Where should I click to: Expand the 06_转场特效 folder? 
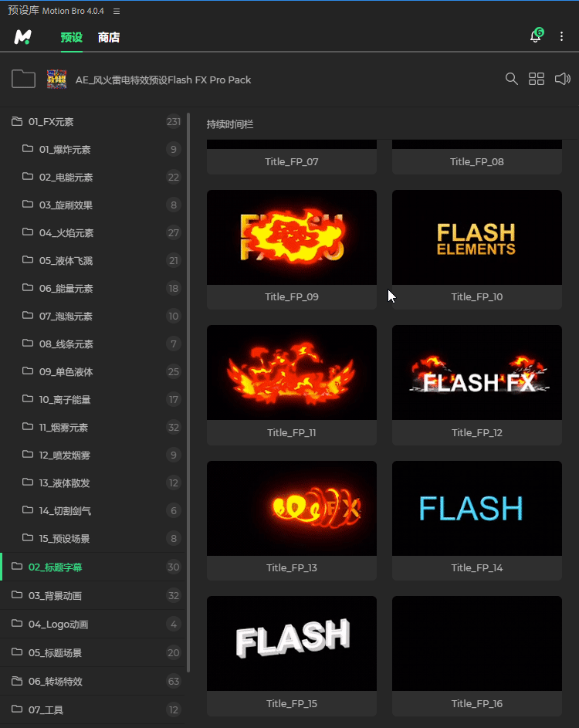(93, 681)
